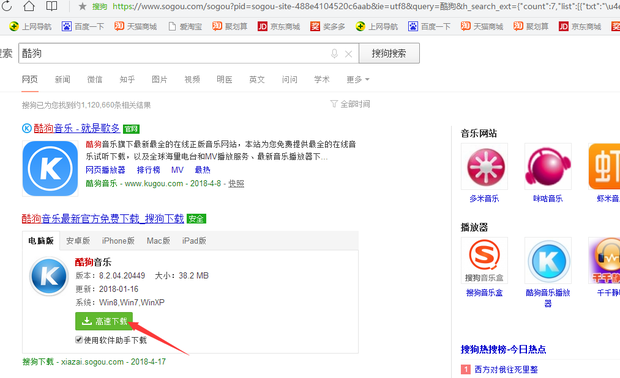
Task: Open the MV sublink
Action: [x=177, y=170]
